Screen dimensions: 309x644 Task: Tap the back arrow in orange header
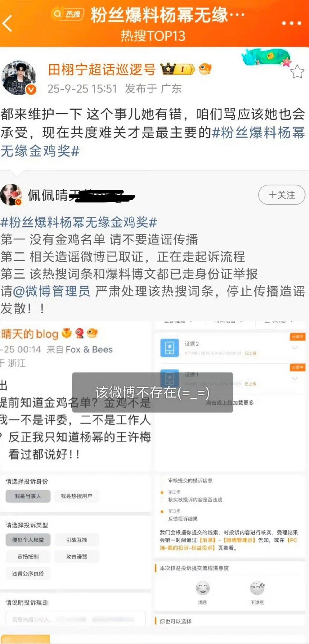pos(8,23)
